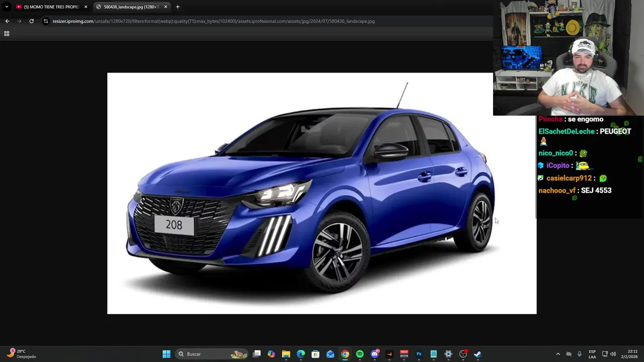Click the PEUGEOT chat message
The height and width of the screenshot is (362, 644).
click(x=615, y=131)
